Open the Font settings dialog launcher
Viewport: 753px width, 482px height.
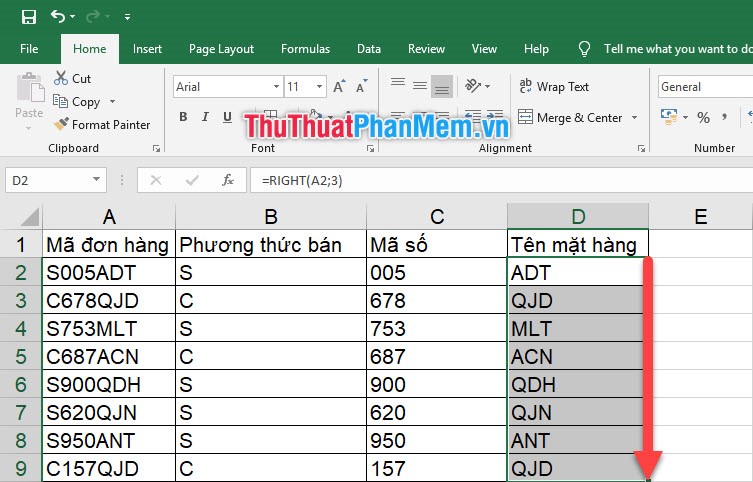coord(370,149)
